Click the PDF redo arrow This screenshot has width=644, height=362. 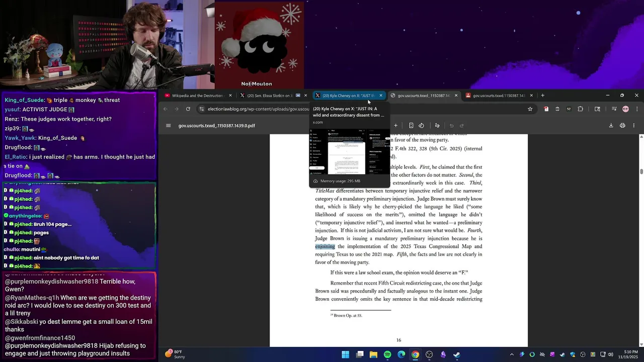462,126
